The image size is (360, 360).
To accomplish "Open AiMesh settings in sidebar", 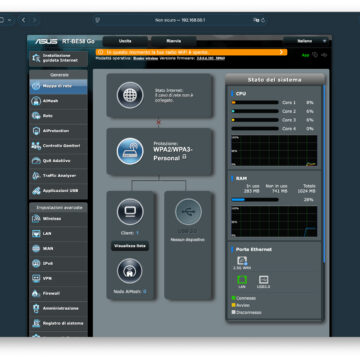I will tap(59, 101).
